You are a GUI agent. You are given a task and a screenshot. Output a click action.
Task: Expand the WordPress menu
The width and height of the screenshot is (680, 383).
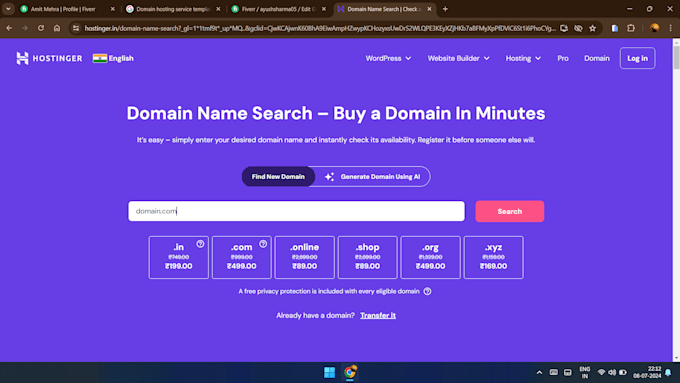tap(388, 58)
